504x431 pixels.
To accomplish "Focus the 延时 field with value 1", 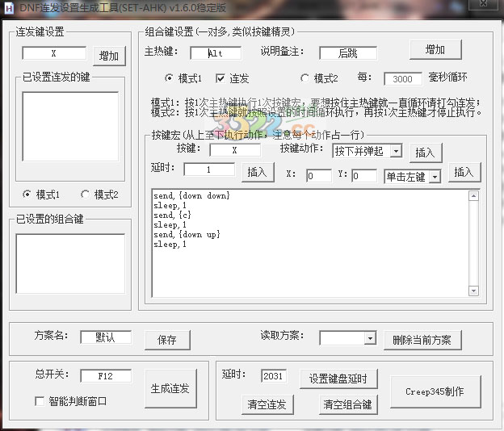I will coord(209,169).
